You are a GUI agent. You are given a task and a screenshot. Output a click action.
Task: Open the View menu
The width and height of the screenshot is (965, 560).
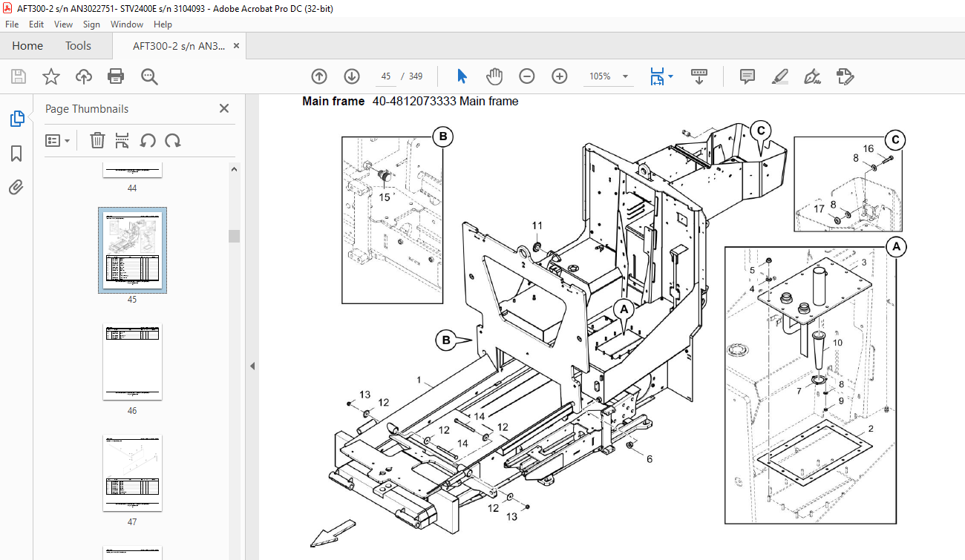(x=63, y=24)
